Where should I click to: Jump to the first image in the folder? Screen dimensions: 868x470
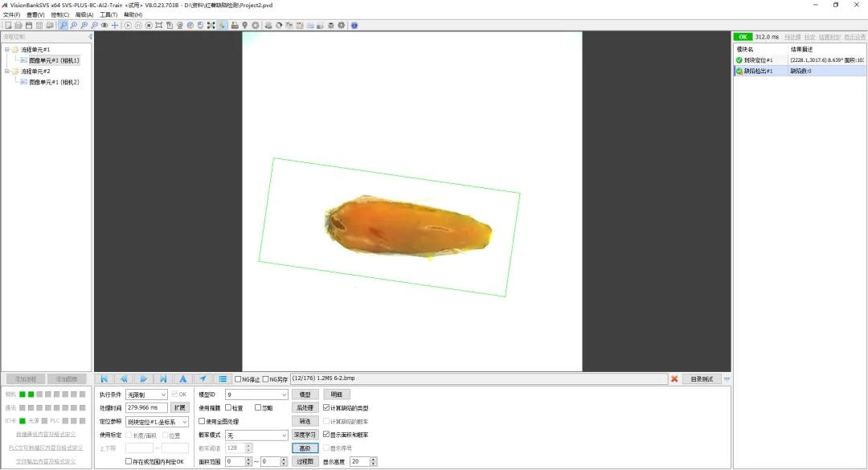pos(104,379)
